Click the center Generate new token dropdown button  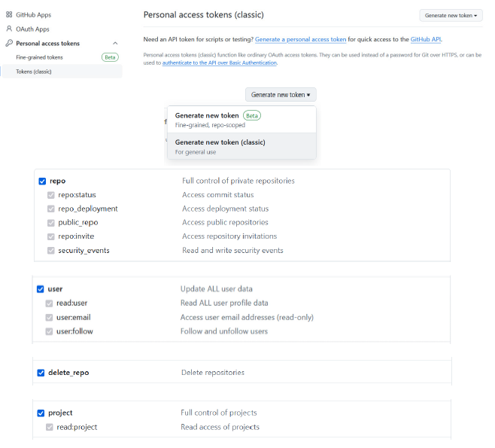(281, 95)
